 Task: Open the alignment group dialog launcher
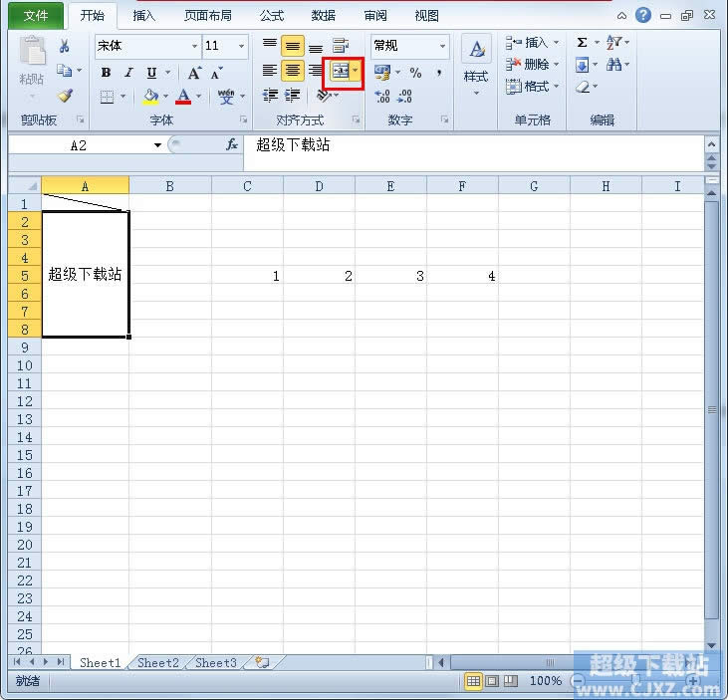click(x=357, y=119)
